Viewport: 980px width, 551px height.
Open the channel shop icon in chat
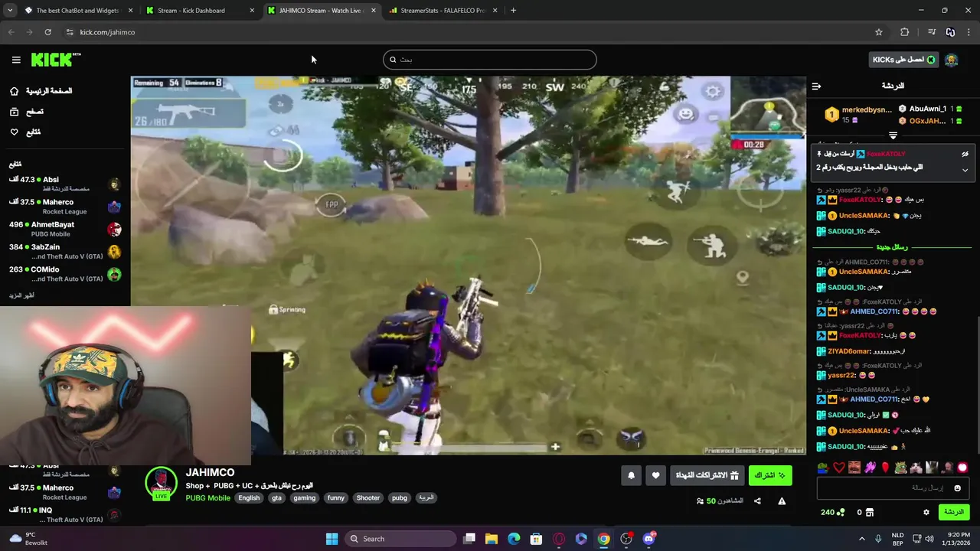[868, 512]
